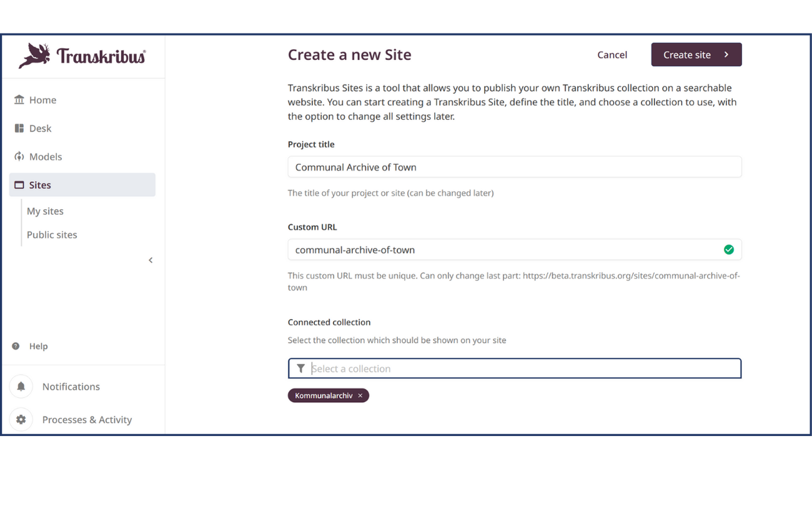Open the Home section via its icon

point(19,99)
